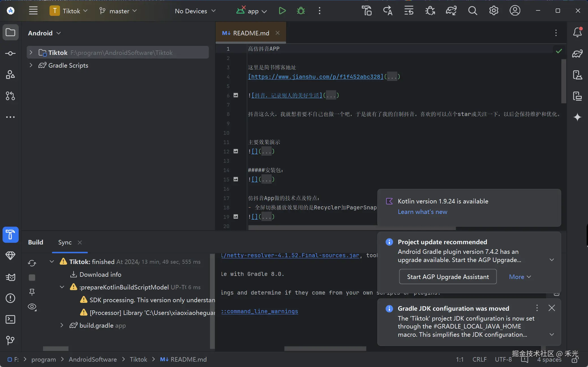Screen dimensions: 588x367
Task: Open the Gemini sparkle icon in right sidebar
Action: 577,117
